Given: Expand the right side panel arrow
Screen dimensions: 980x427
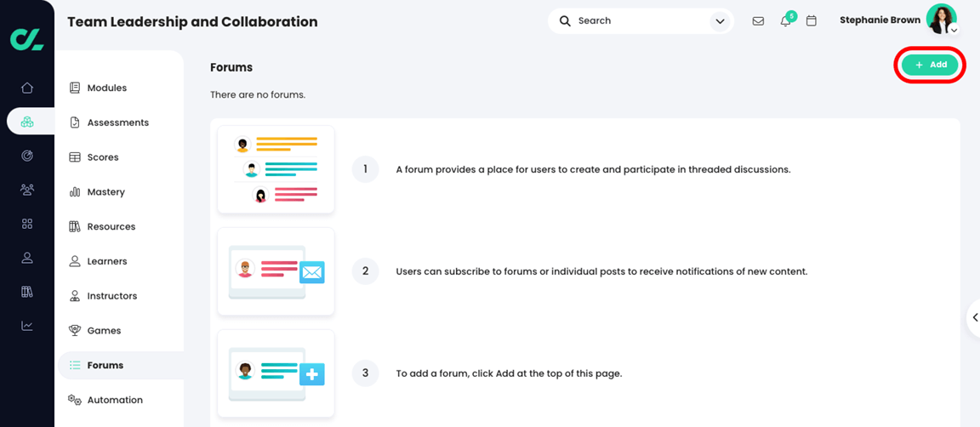Looking at the screenshot, I should tap(975, 317).
